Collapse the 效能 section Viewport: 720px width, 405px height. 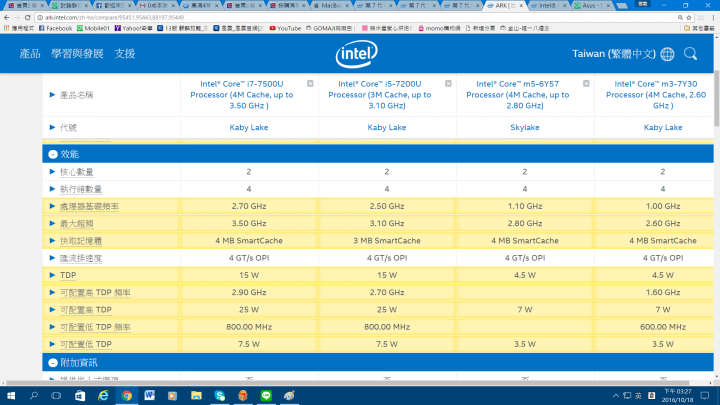(53, 154)
